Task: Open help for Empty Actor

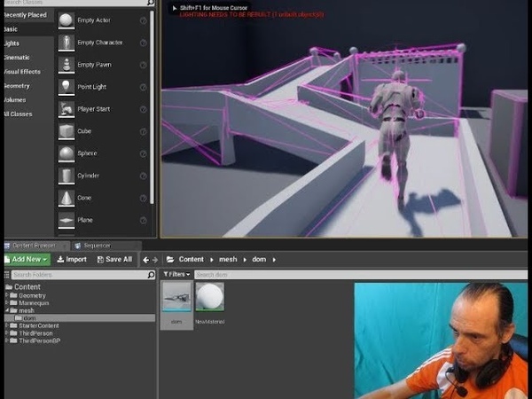Action: tap(144, 20)
